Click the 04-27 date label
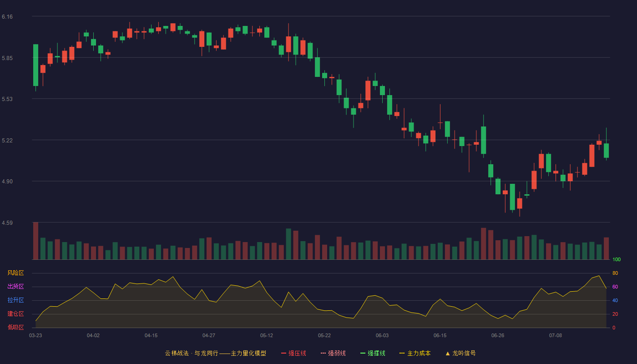 point(209,335)
